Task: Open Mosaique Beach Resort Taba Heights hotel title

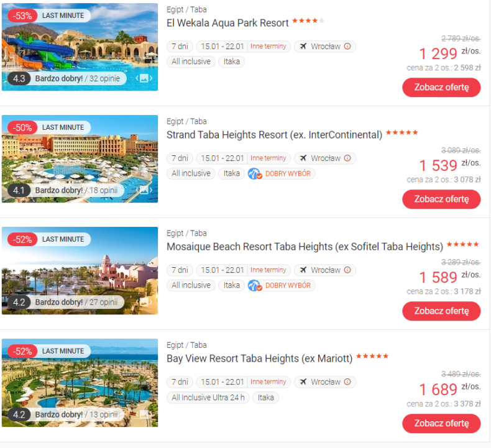Action: [305, 247]
